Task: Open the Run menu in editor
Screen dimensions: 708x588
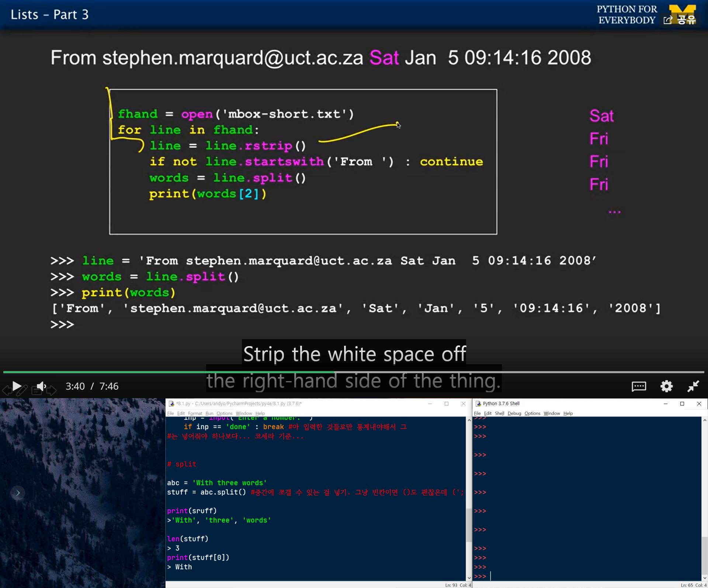Action: pyautogui.click(x=209, y=413)
